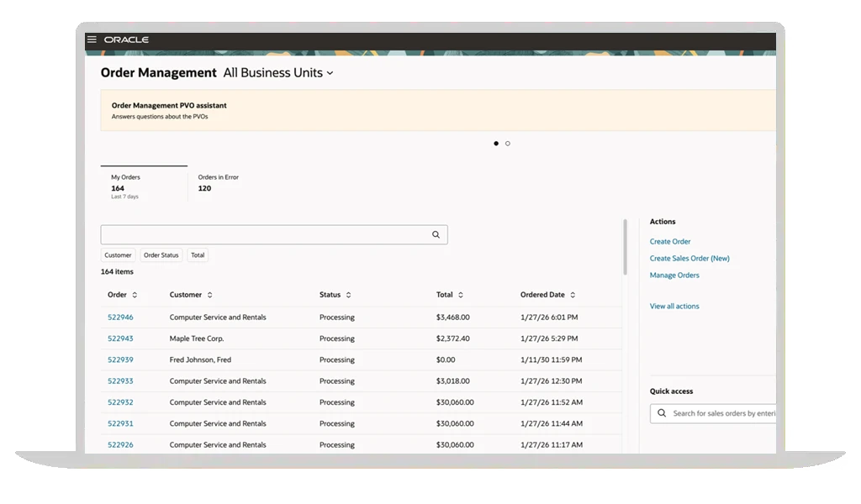Open the hamburger navigation menu
The width and height of the screenshot is (861, 504).
pos(92,39)
